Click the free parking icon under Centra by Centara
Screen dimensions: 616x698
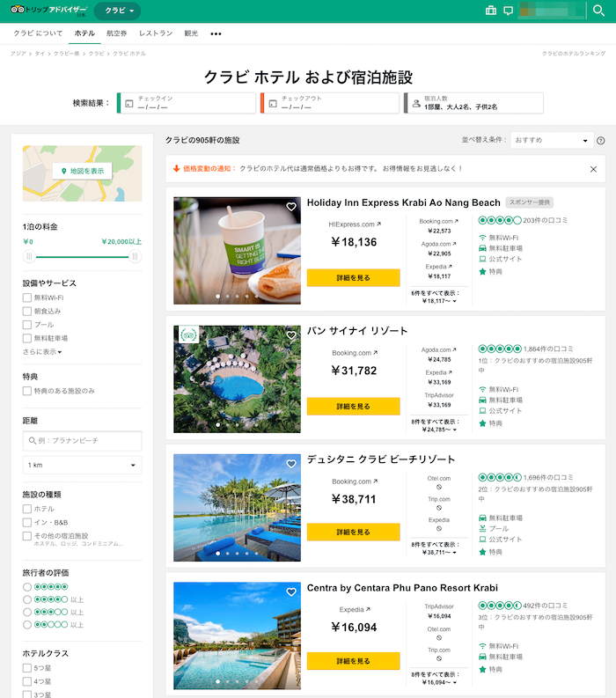point(482,657)
